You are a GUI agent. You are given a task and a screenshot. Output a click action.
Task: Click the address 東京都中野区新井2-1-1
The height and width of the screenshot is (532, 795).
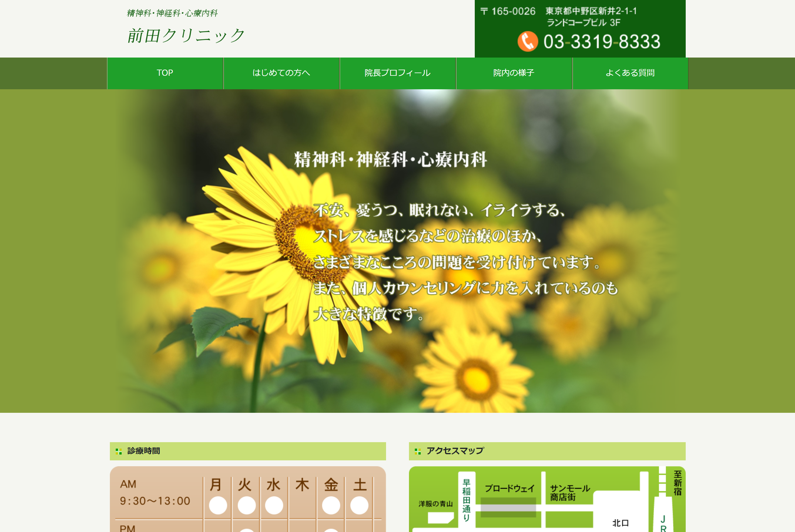591,11
